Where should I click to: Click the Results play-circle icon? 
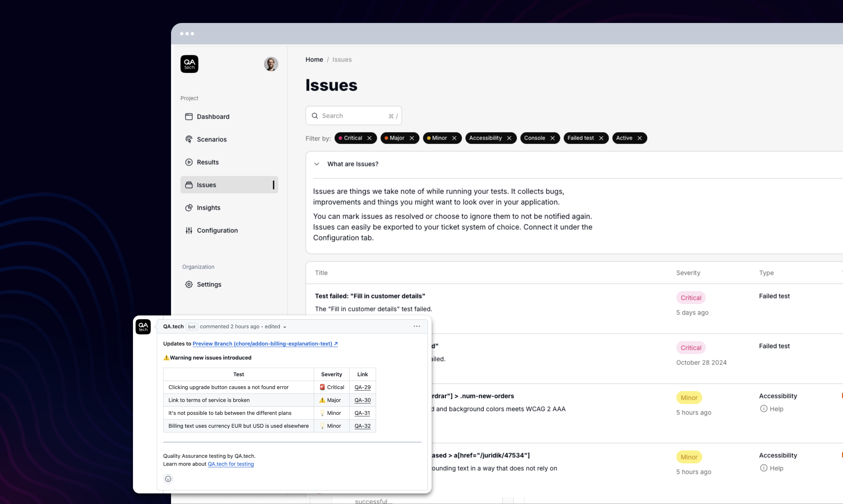point(189,162)
